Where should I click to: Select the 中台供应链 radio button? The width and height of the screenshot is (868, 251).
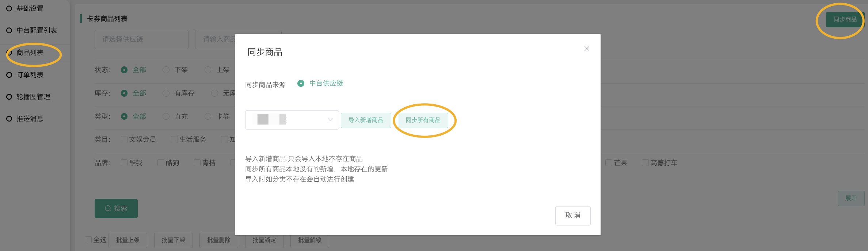coord(301,84)
